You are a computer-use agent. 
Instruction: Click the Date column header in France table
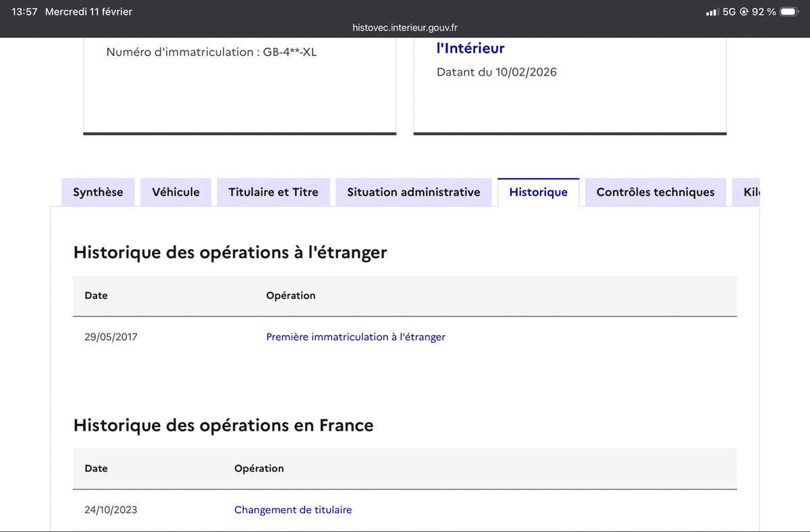(96, 469)
